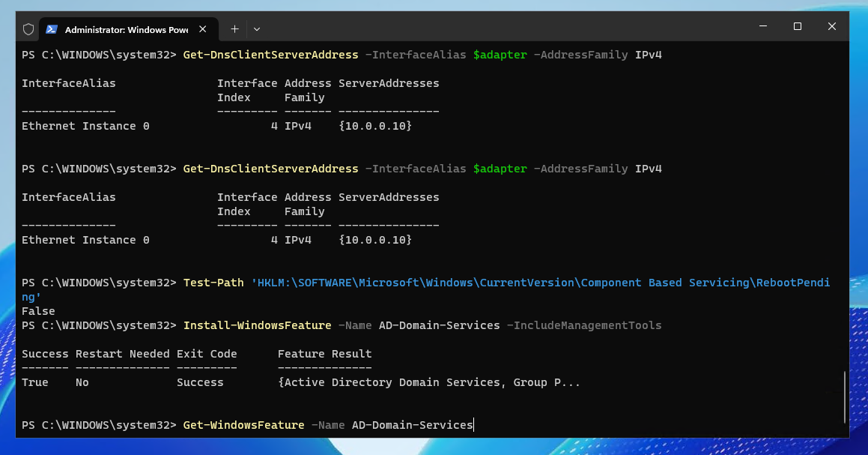Click second 'Ethernet Instance 0' row
Viewport: 868px width, 455px height.
point(85,240)
